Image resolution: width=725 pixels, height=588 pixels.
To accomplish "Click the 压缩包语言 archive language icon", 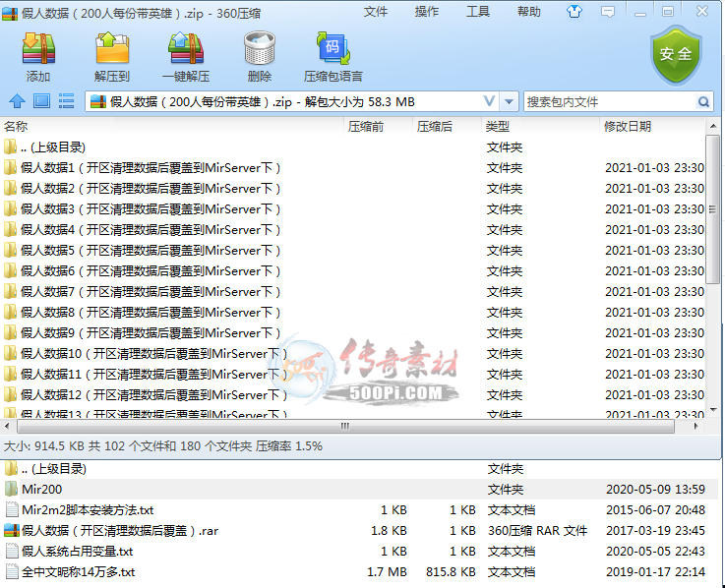I will tap(333, 48).
